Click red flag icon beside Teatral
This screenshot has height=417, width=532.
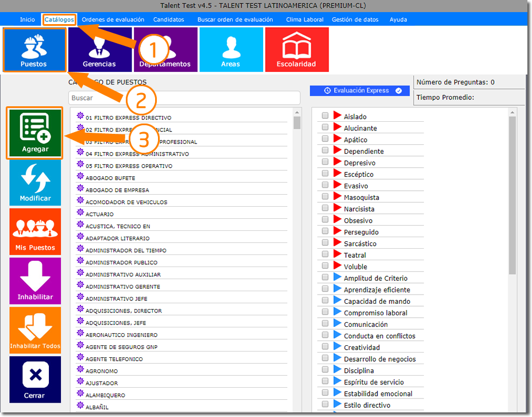click(x=337, y=254)
